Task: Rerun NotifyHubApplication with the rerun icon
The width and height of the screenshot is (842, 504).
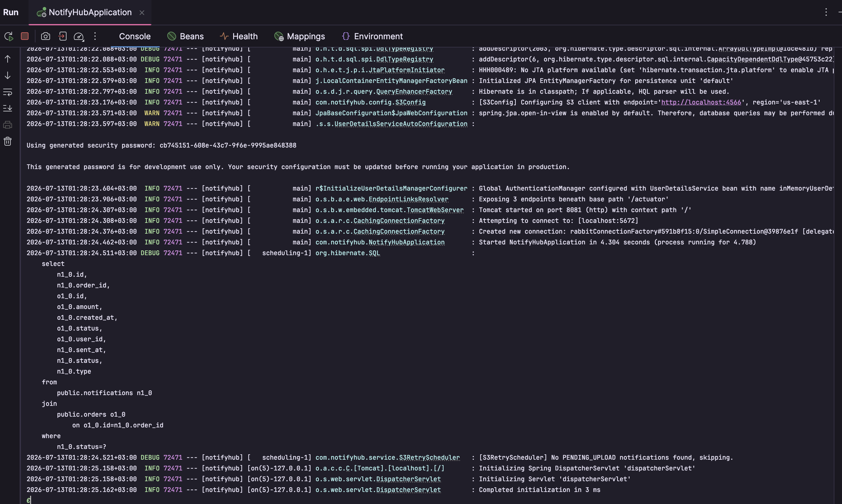Action: 9,36
